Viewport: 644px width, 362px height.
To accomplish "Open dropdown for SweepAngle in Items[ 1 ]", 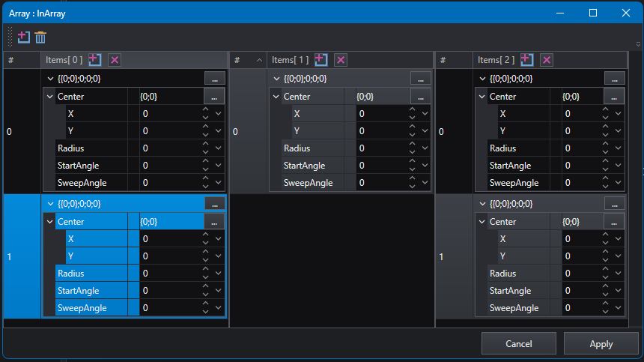I will point(425,182).
